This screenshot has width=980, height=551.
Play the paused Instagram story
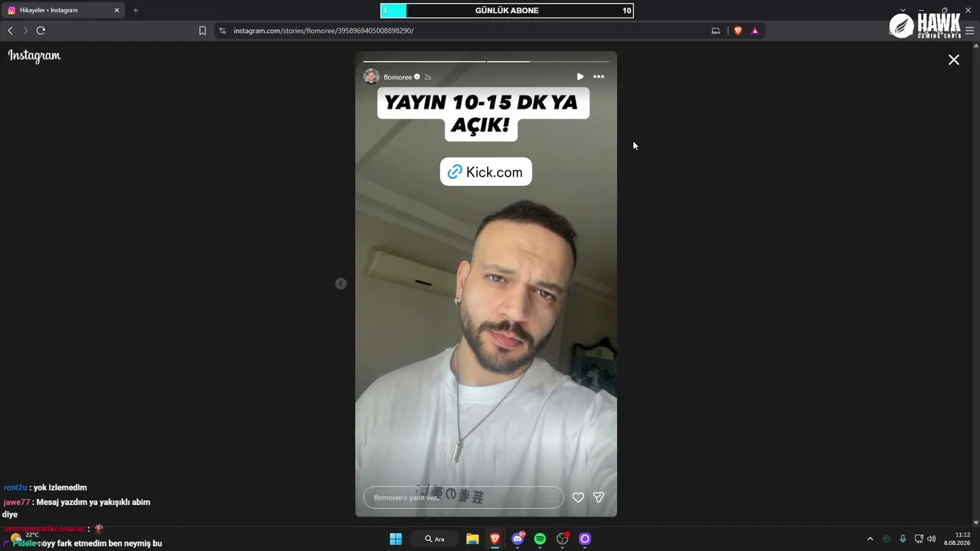tap(580, 77)
